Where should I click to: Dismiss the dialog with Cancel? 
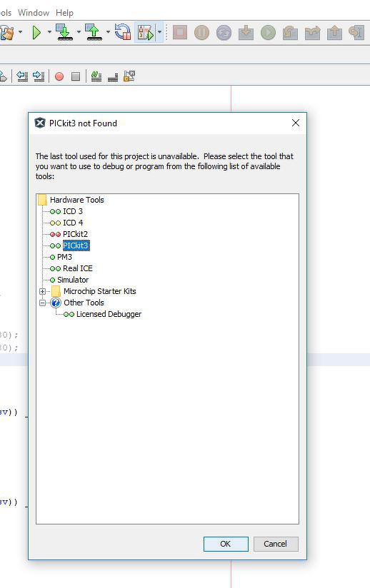point(276,544)
